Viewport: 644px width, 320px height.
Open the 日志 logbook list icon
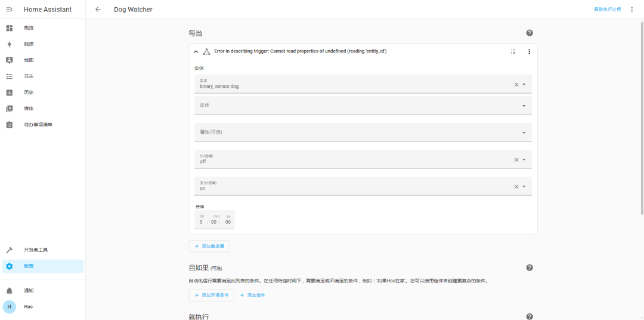(10, 76)
